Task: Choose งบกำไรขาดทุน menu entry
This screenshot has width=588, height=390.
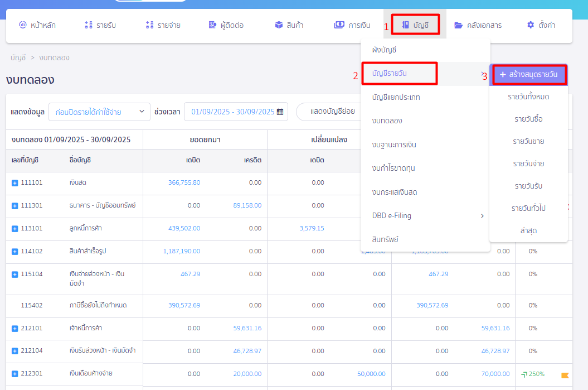Action: (x=393, y=168)
